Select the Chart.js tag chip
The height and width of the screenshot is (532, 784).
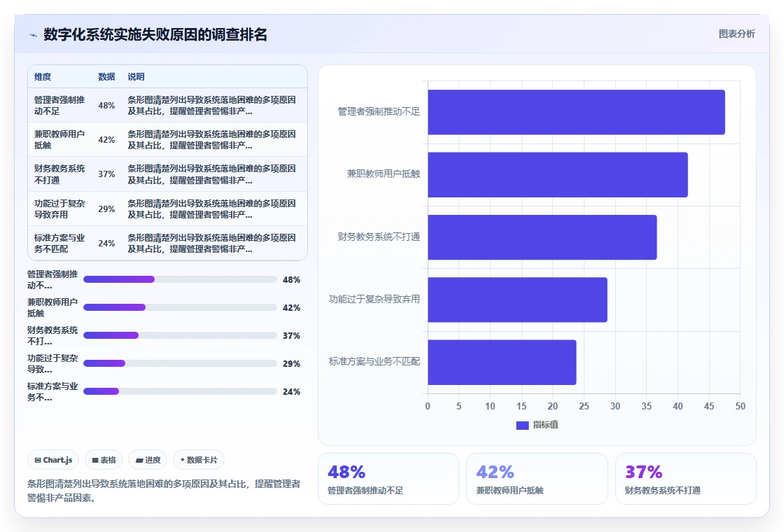point(53,460)
